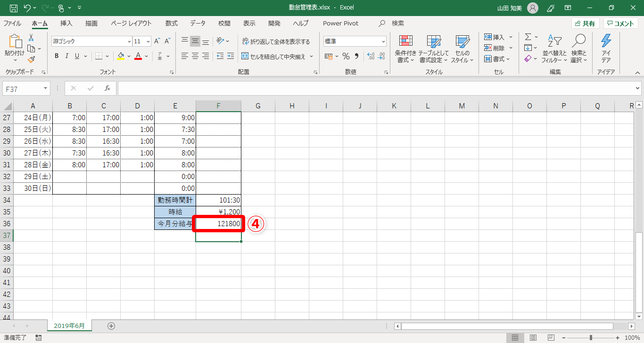Expand the Name Box dropdown arrow
Viewport: 644px width, 343px height.
[x=46, y=88]
